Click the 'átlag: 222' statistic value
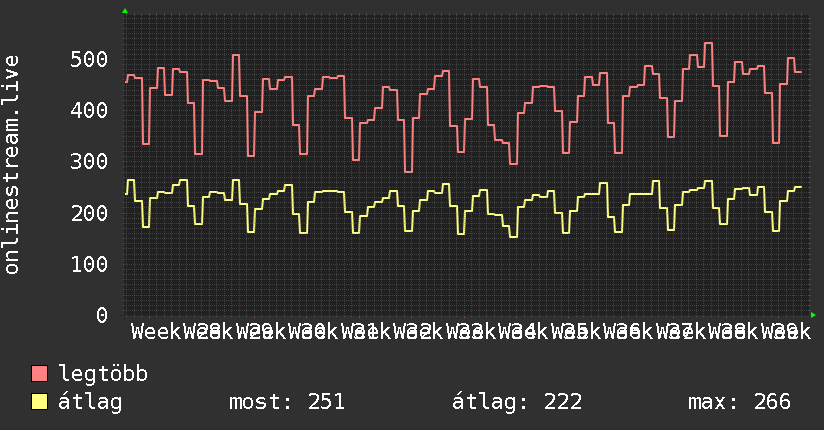Viewport: 824px width, 430px height. [x=517, y=403]
